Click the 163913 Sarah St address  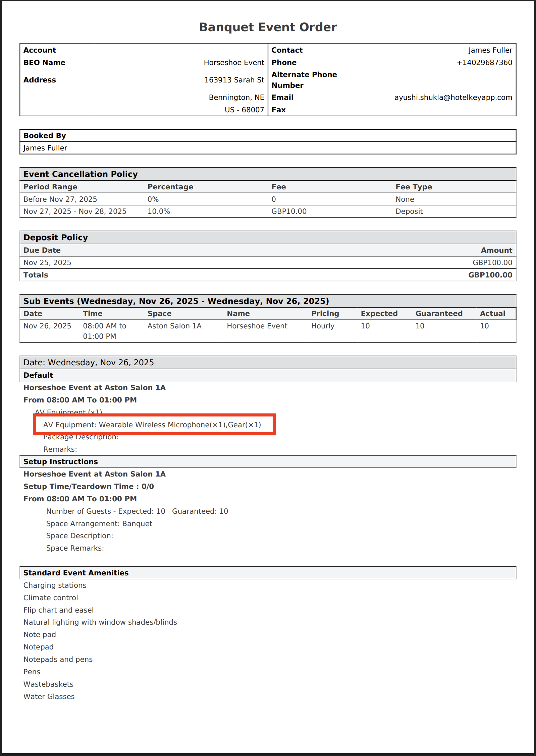[234, 80]
